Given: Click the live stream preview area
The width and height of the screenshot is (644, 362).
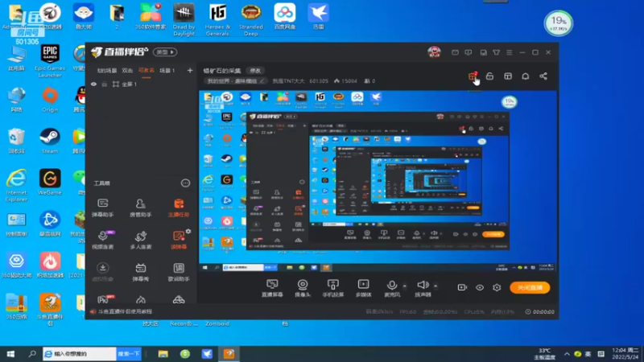Looking at the screenshot, I should tap(378, 181).
